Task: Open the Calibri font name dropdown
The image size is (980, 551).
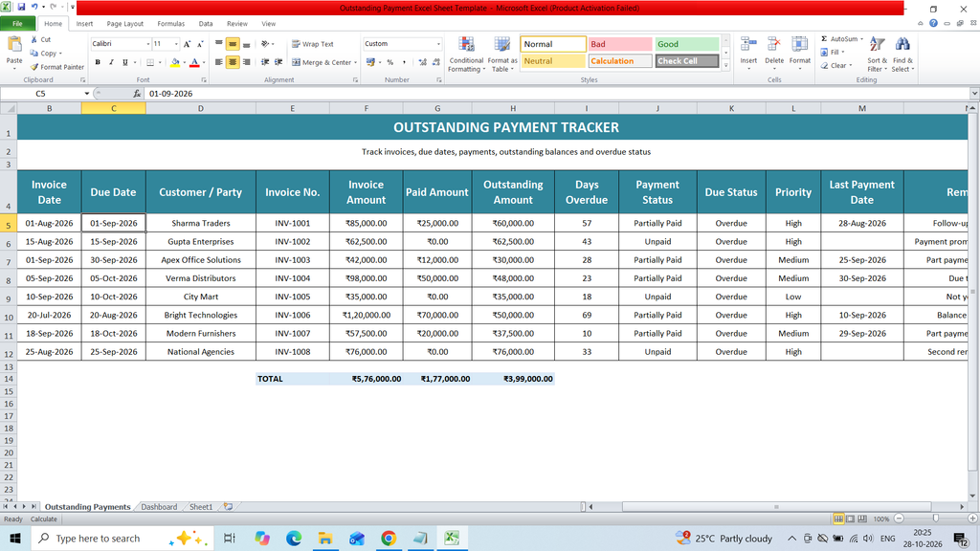Action: pyautogui.click(x=148, y=44)
